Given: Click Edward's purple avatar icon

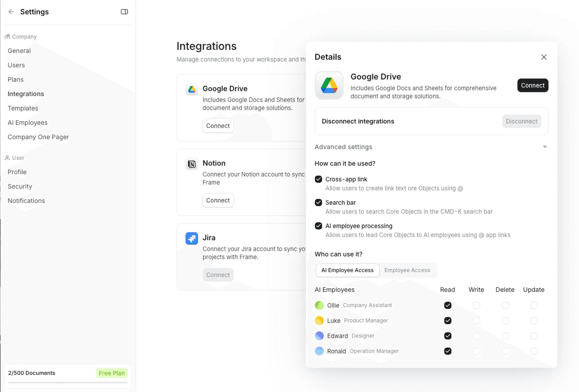Looking at the screenshot, I should pyautogui.click(x=319, y=336).
